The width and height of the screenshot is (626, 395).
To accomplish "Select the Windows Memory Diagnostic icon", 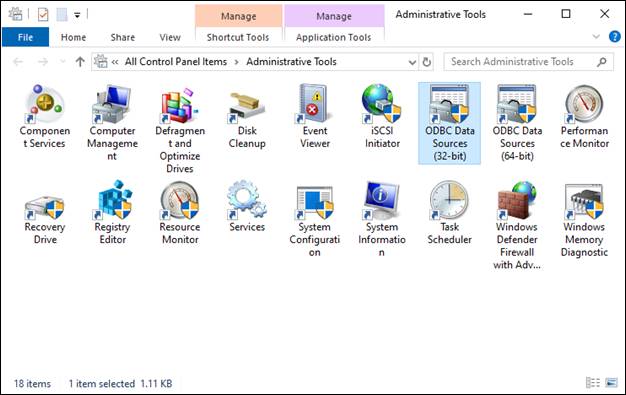I will [x=584, y=201].
